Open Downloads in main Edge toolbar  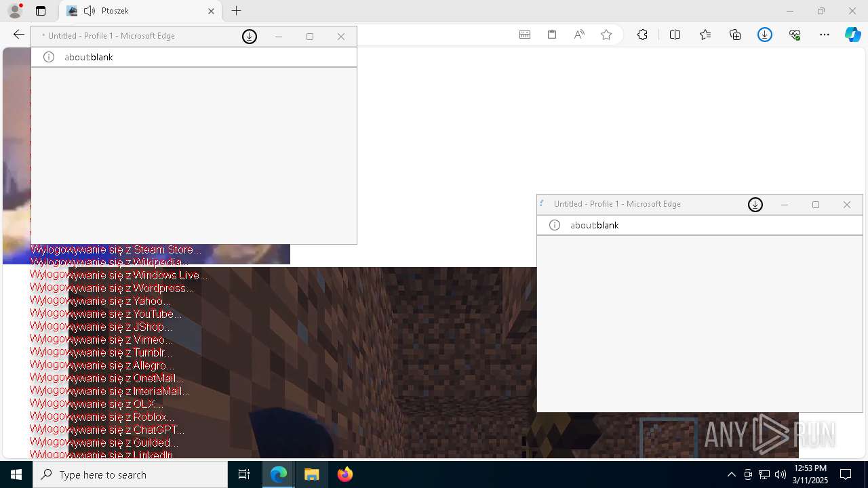pyautogui.click(x=765, y=35)
